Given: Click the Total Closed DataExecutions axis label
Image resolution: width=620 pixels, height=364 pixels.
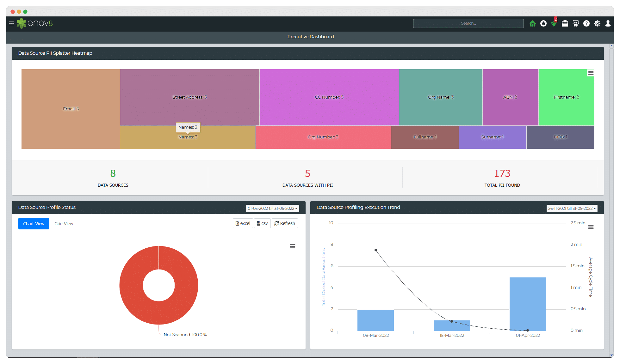Looking at the screenshot, I should point(324,277).
